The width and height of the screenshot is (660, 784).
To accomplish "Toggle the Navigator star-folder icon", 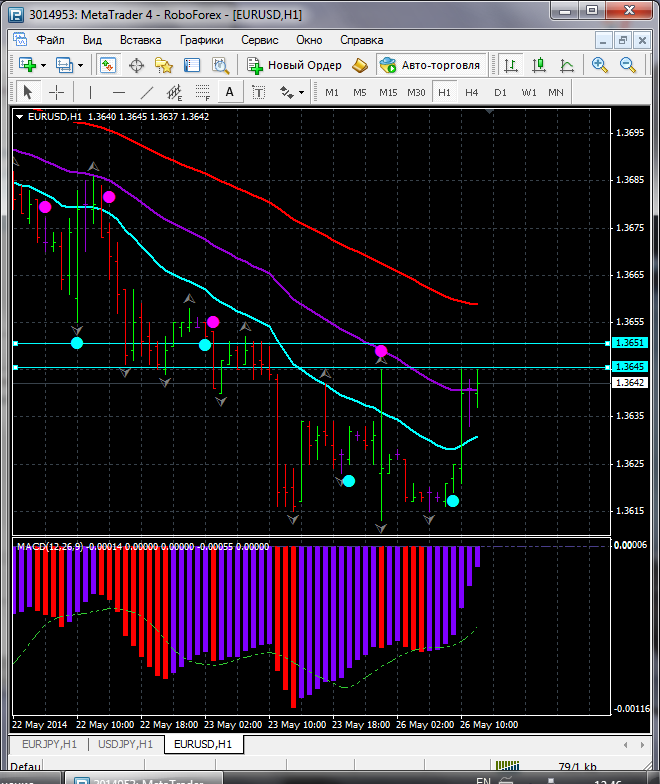I will 164,65.
